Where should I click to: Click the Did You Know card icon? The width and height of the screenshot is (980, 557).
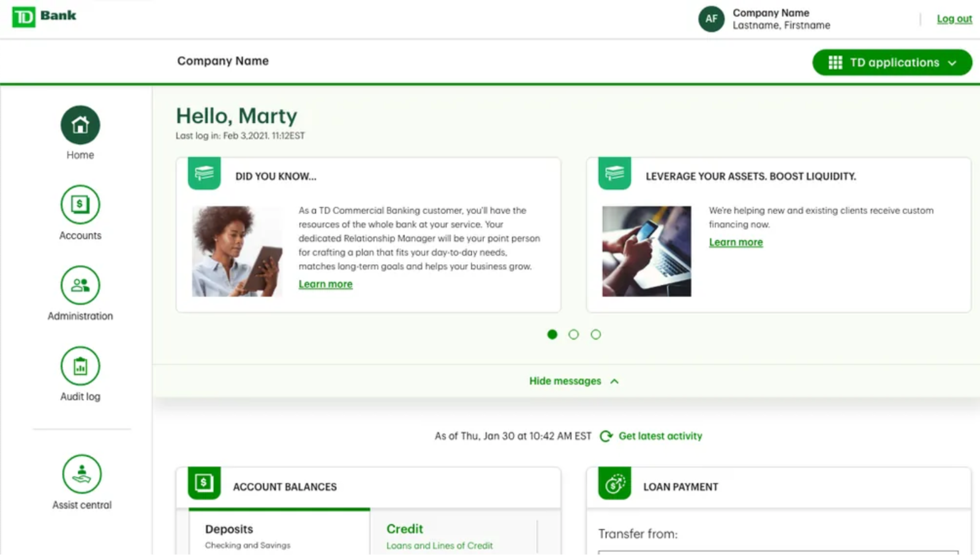tap(205, 173)
